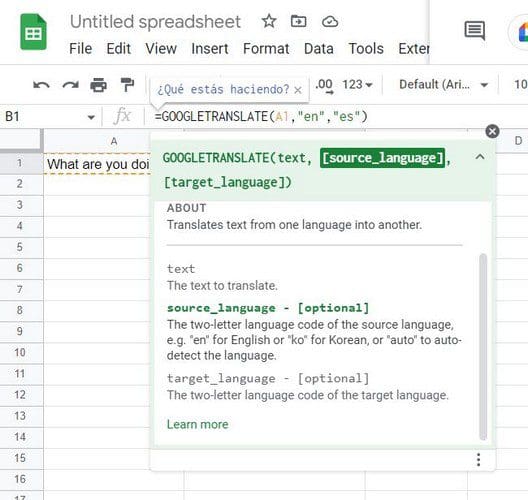Check cloud save status icon
The height and width of the screenshot is (500, 528).
pyautogui.click(x=330, y=22)
